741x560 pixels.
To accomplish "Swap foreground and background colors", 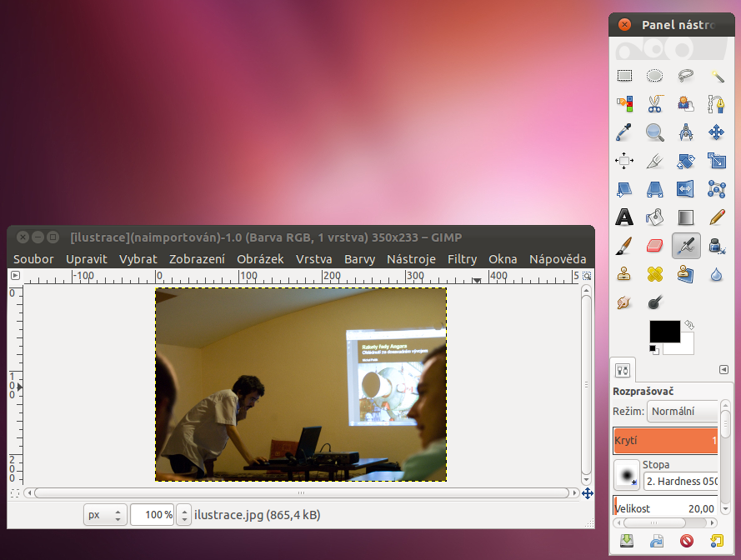I will click(688, 325).
